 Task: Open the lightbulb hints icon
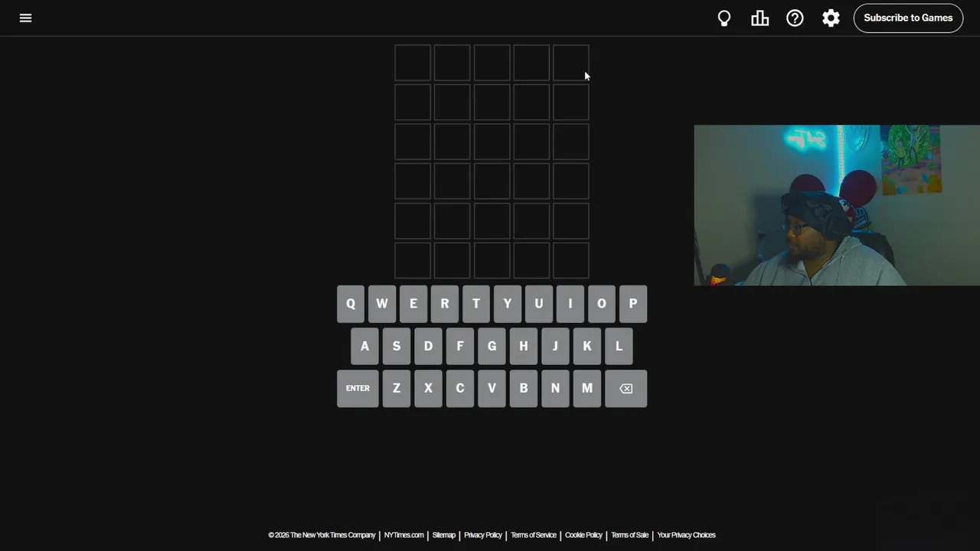click(724, 18)
